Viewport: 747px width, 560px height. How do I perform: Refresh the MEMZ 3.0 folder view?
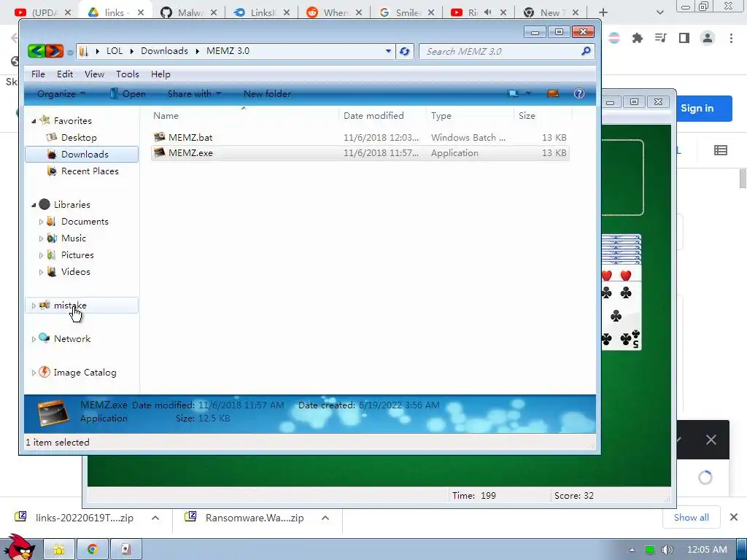[404, 52]
